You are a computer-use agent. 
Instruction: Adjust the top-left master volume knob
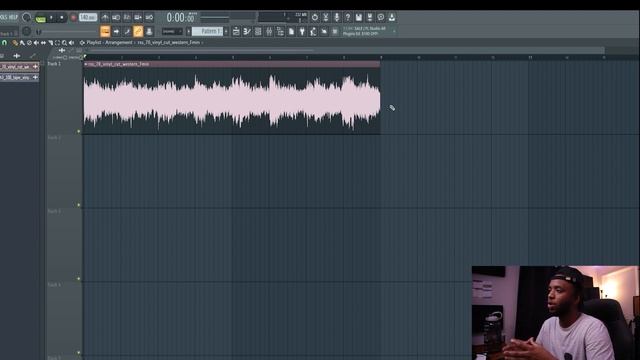[27, 17]
